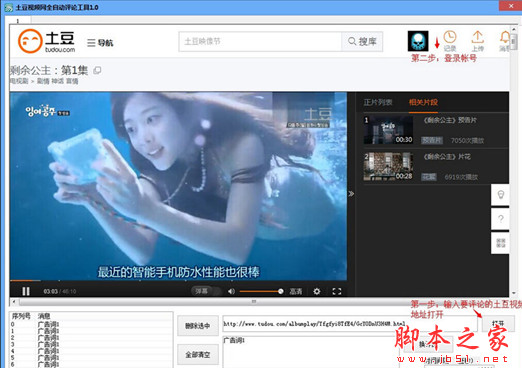Open the skull avatar account menu
This screenshot has width=522, height=370.
click(x=418, y=41)
